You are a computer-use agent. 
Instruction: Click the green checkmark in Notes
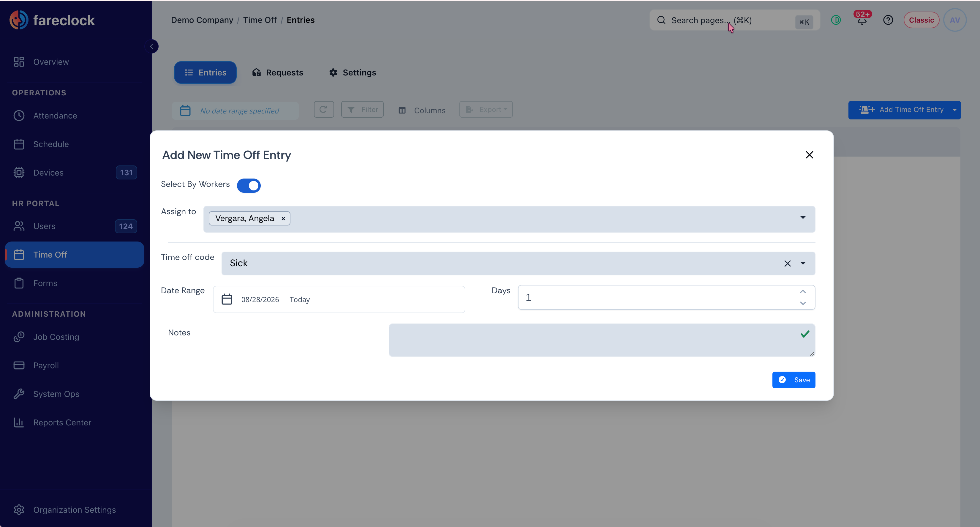pos(804,334)
